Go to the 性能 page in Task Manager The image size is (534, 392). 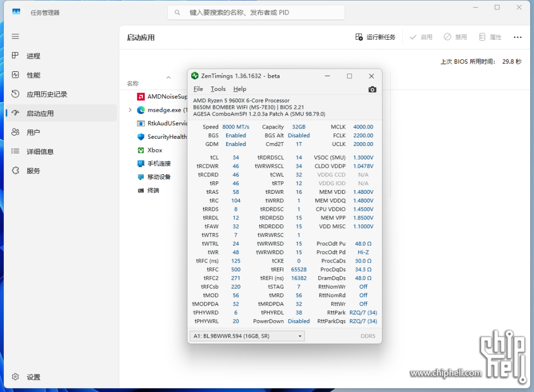click(61, 75)
